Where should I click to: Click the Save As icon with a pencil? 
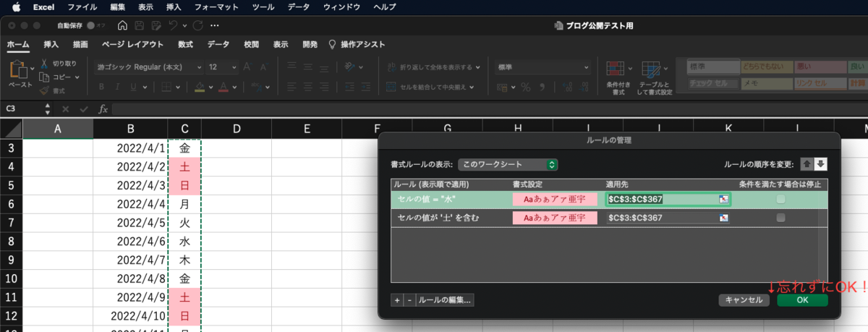click(156, 25)
